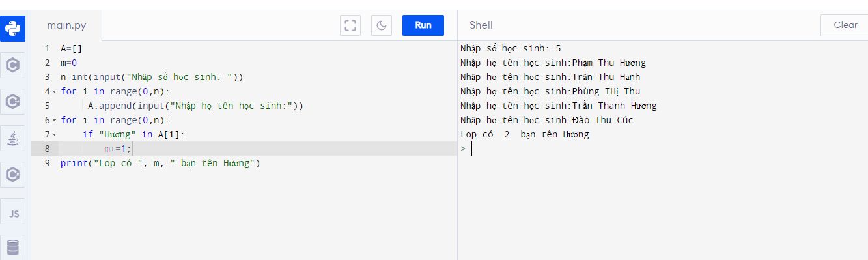Place cursor at end of m+=1 line
The height and width of the screenshot is (260, 868).
[132, 149]
